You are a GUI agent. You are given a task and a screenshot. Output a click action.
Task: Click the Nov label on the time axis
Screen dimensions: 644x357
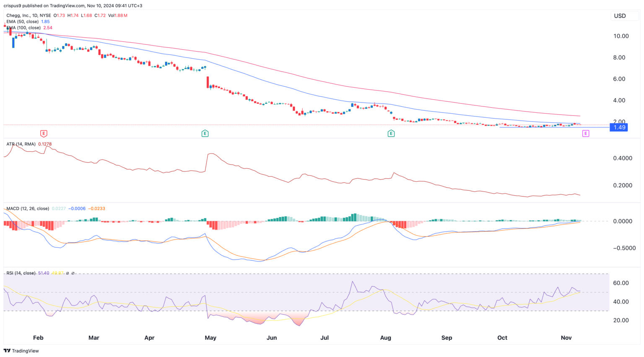(566, 338)
